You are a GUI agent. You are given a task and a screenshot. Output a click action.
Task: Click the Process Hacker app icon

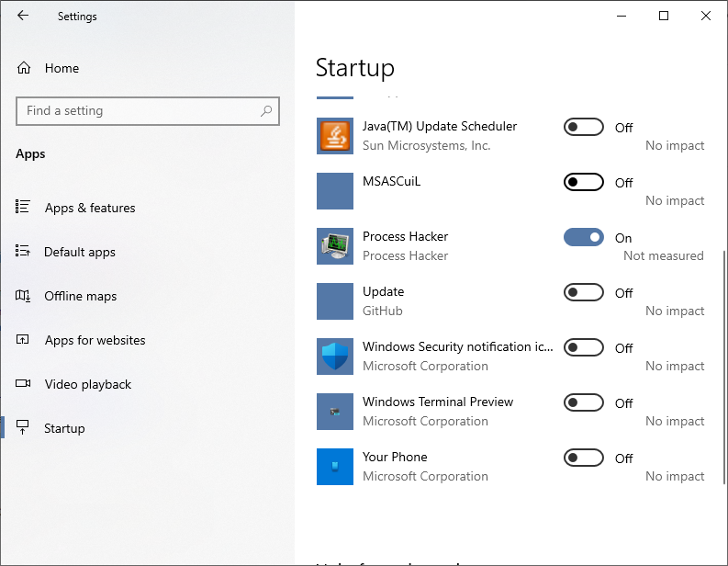(x=335, y=246)
